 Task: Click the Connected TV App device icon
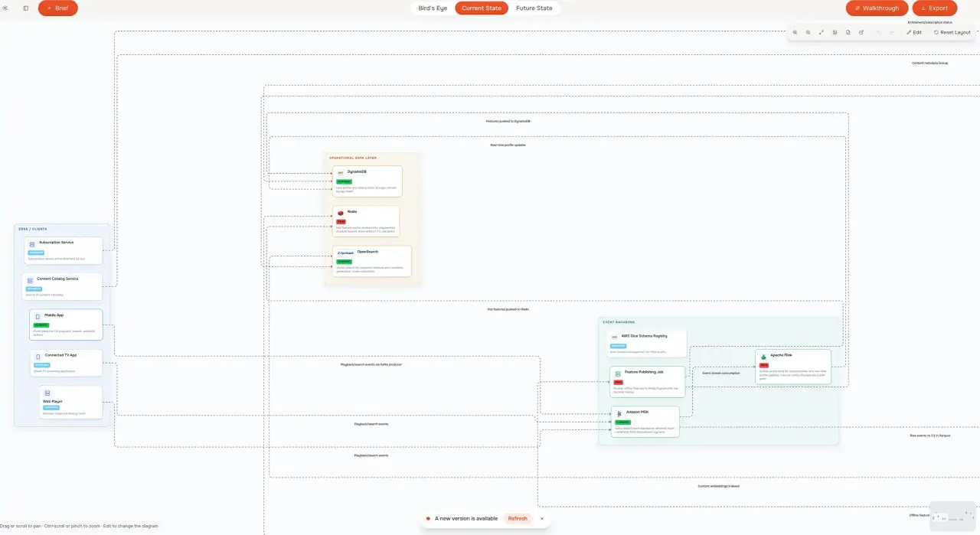[38, 357]
